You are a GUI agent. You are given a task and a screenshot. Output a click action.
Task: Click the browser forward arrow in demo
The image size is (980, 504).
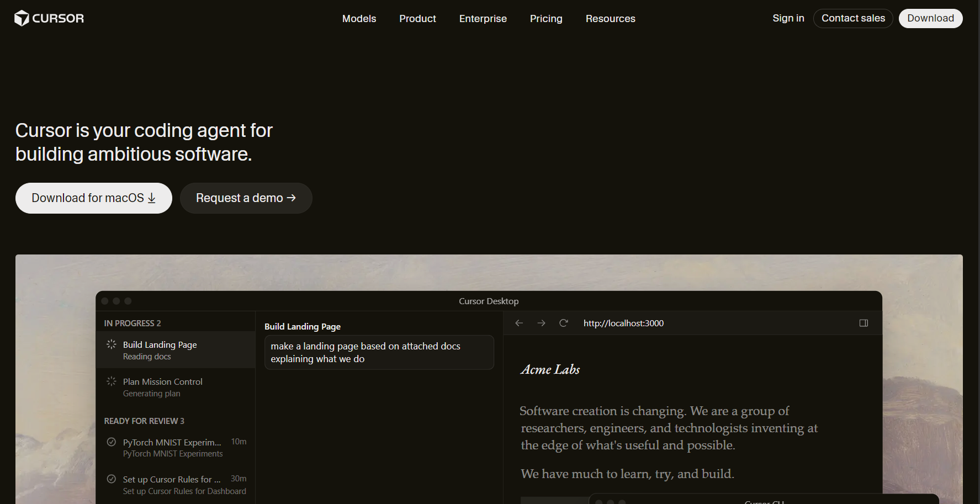point(541,323)
